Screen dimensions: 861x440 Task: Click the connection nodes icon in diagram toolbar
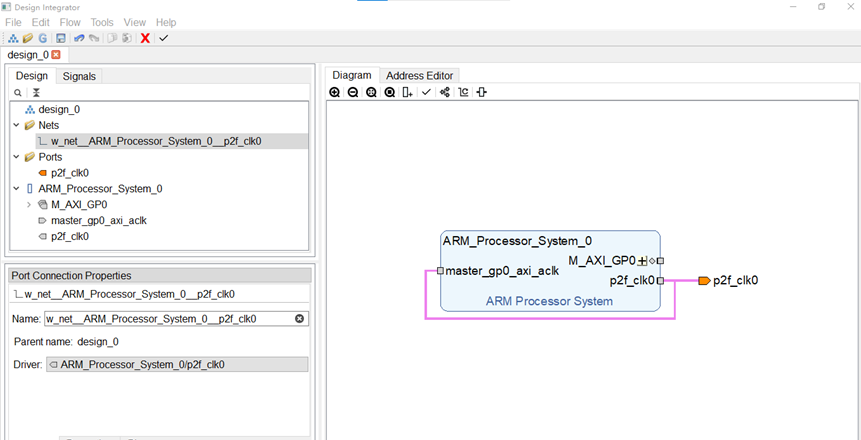(445, 92)
